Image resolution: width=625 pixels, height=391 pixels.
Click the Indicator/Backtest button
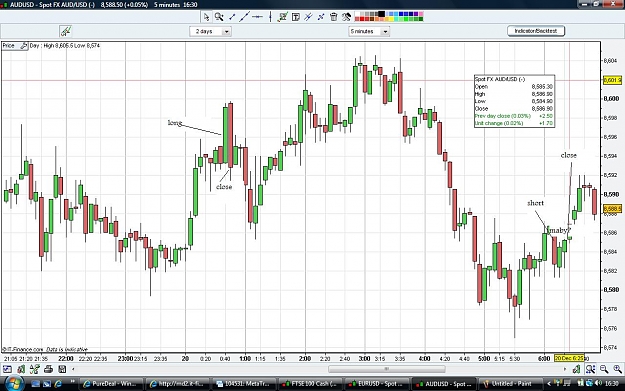click(x=536, y=31)
